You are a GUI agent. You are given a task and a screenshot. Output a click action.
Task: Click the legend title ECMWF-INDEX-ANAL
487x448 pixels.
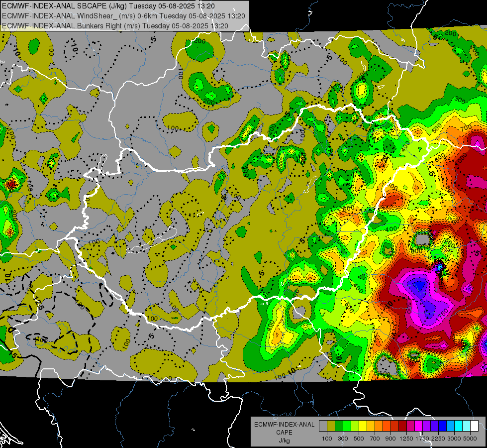(x=284, y=425)
